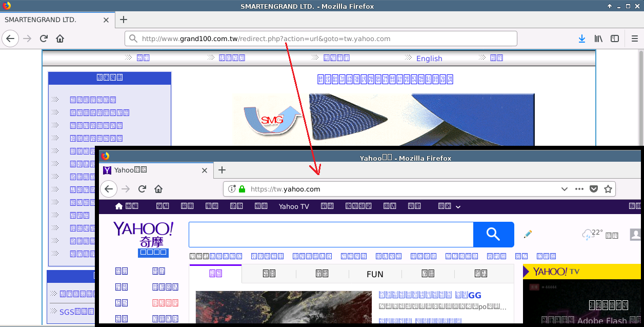
Task: Click blue magnifier search button
Action: [493, 235]
